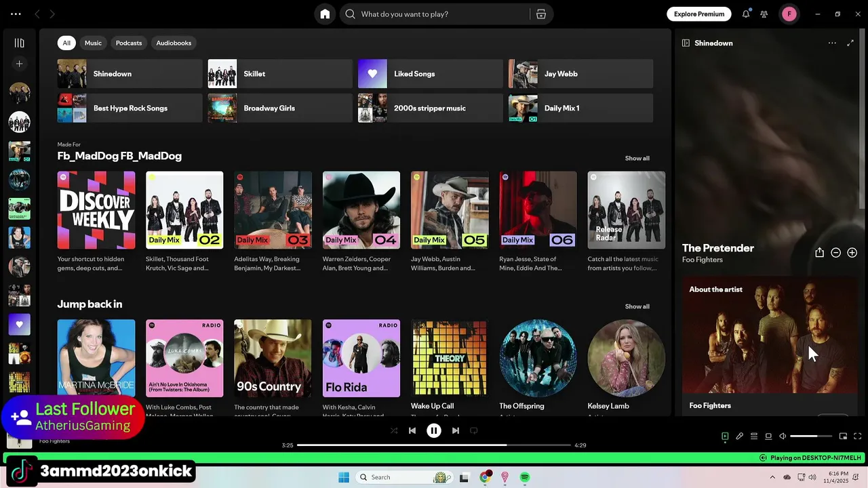
Task: Open the What's New bell notifications
Action: (746, 14)
